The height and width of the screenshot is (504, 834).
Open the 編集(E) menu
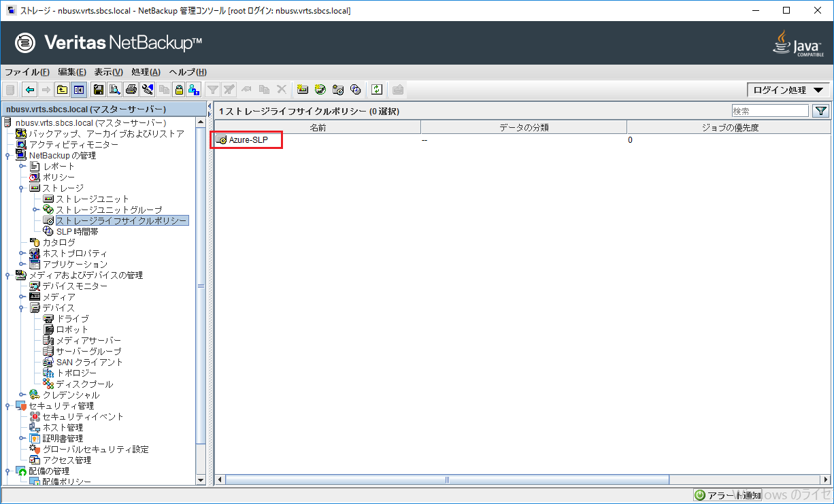coord(72,72)
